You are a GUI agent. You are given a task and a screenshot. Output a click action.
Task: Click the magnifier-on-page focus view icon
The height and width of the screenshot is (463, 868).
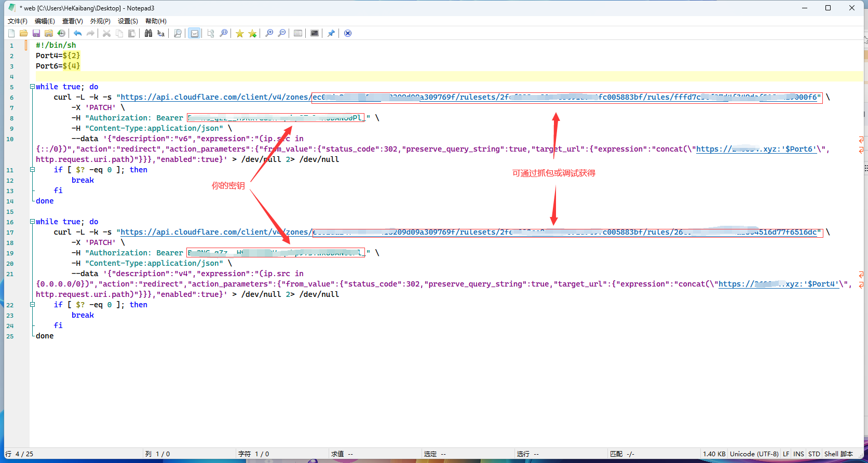tap(178, 33)
